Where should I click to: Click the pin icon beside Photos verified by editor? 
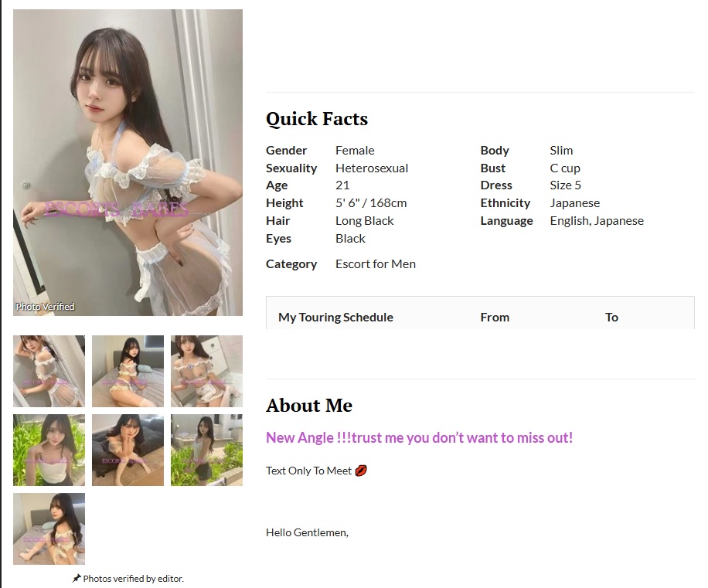(77, 578)
